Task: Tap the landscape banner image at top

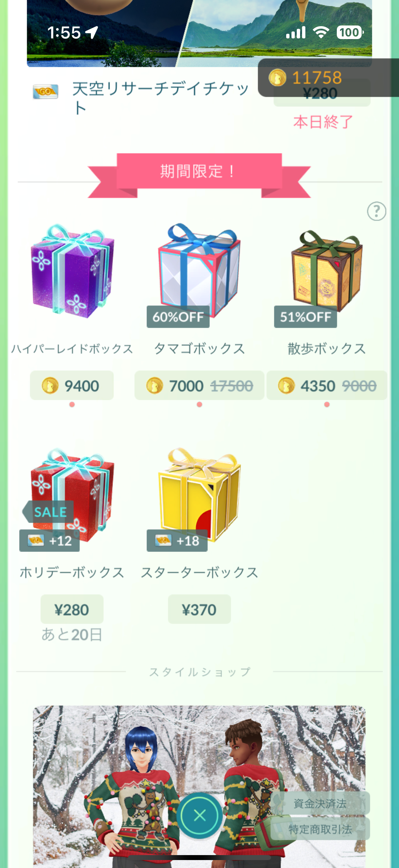Action: point(199,33)
